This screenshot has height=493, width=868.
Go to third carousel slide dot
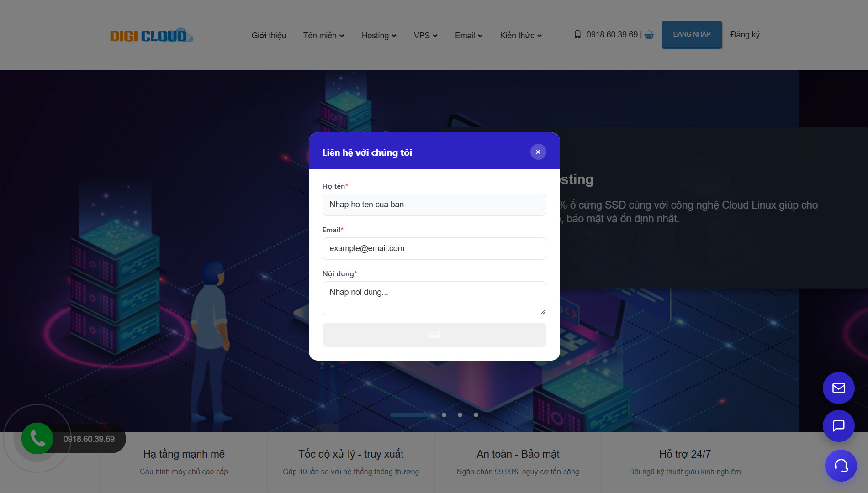click(x=460, y=415)
